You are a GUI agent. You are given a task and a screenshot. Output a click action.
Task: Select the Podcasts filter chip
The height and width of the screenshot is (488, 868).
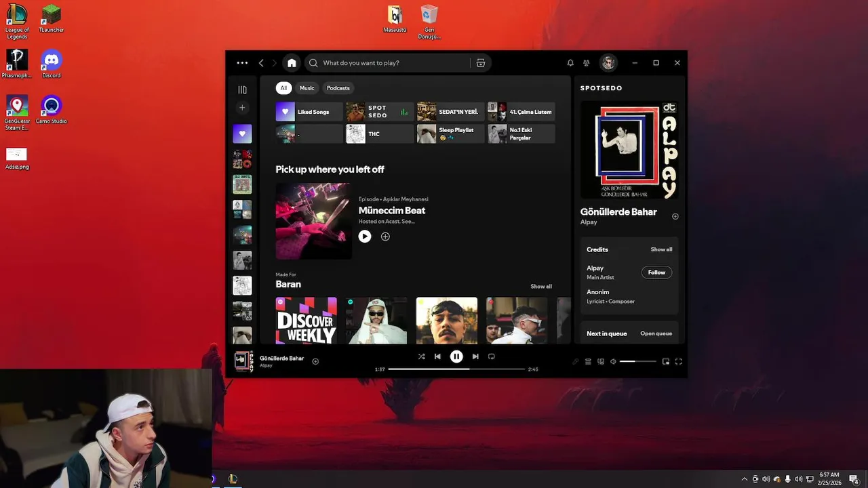[x=338, y=88]
